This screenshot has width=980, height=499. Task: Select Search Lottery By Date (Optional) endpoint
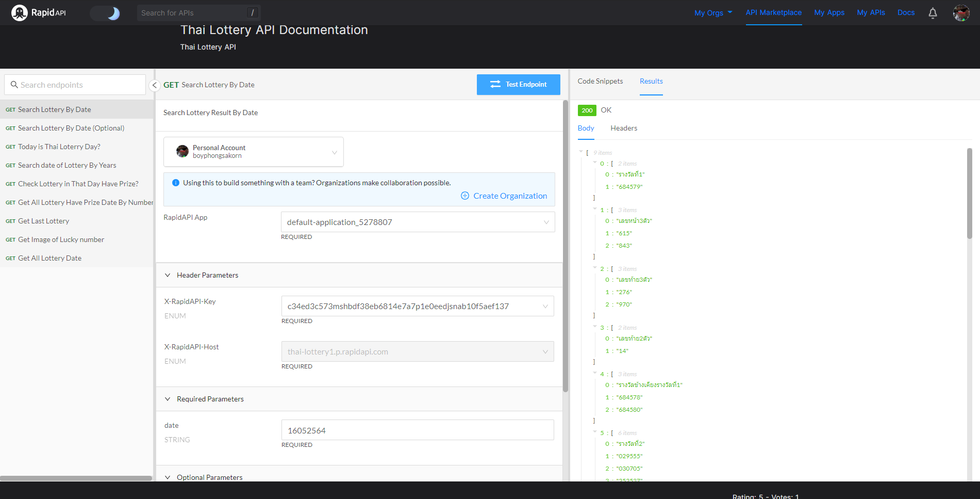point(76,128)
